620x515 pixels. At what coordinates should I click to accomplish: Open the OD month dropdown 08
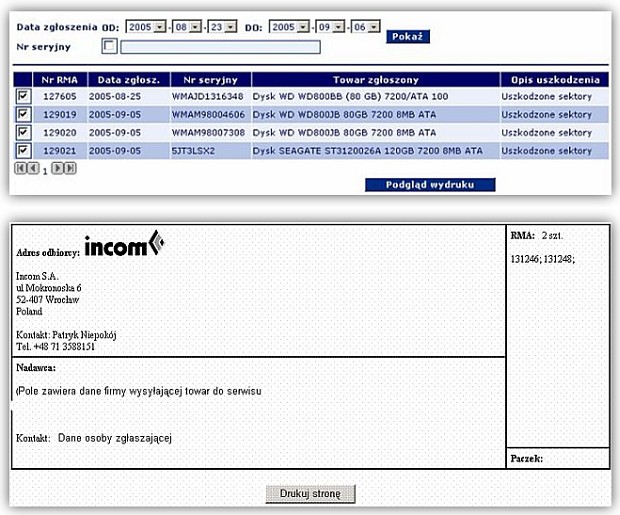(187, 27)
